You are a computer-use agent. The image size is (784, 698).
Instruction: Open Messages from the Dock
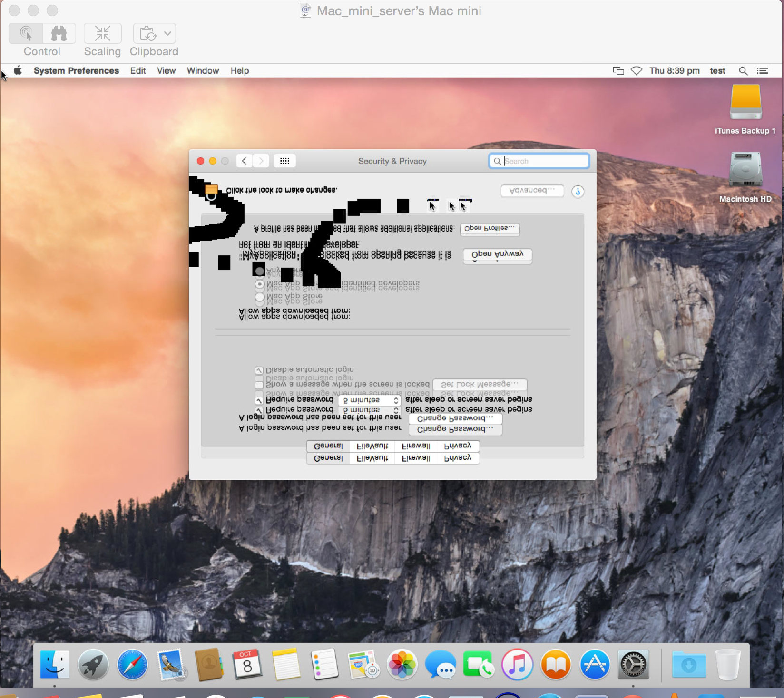(441, 664)
